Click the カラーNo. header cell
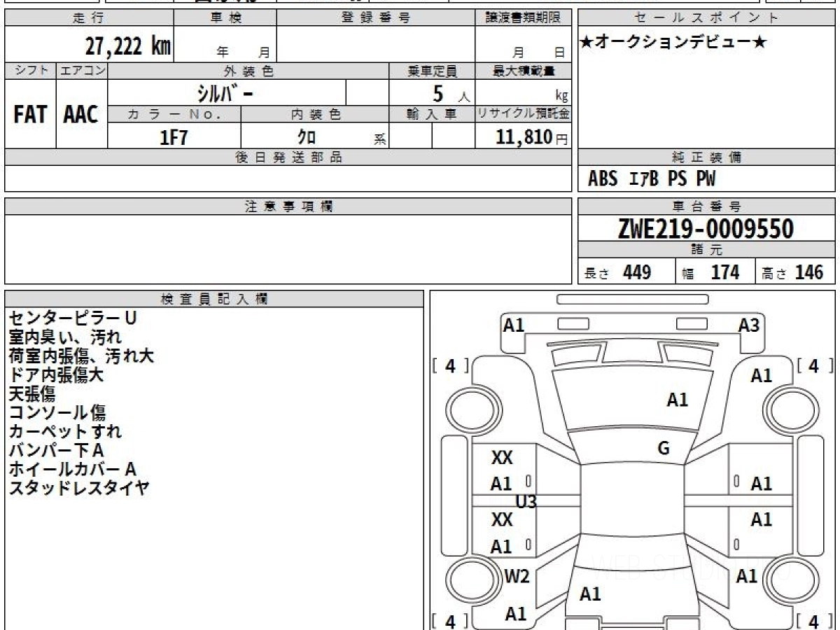This screenshot has width=840, height=630. 174,114
